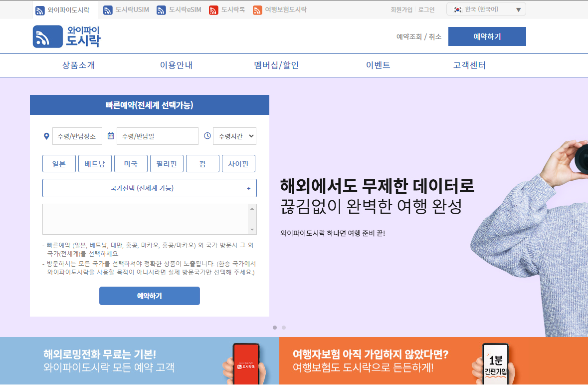The image size is (588, 385).
Task: Click the red 도시락톡 icon
Action: [x=213, y=8]
